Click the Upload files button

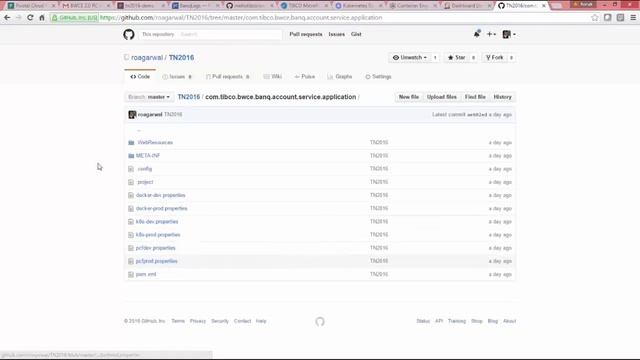tap(442, 97)
